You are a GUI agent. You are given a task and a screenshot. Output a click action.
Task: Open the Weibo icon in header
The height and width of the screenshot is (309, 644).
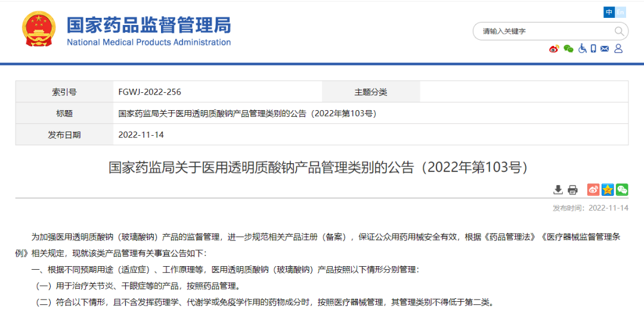click(x=554, y=49)
